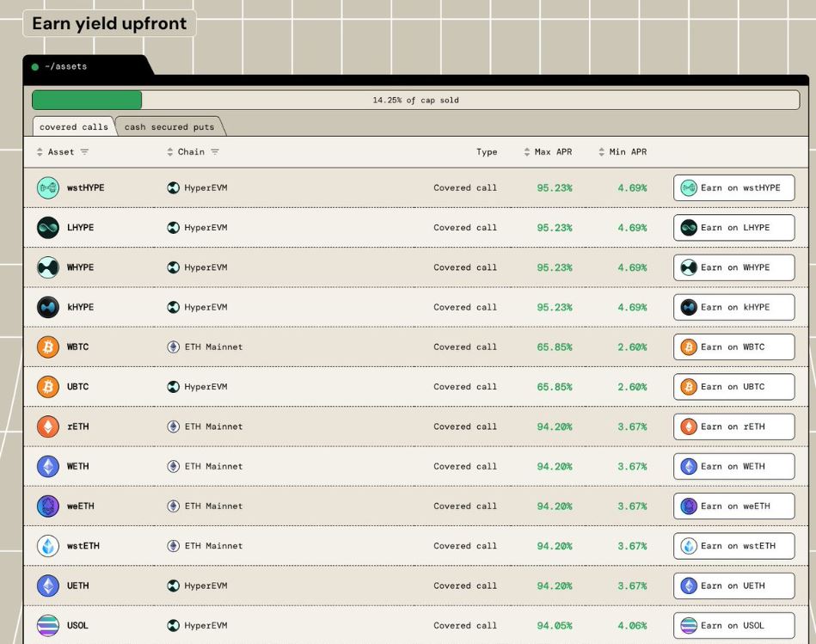
Task: Click the USOL striped token icon
Action: [x=48, y=625]
